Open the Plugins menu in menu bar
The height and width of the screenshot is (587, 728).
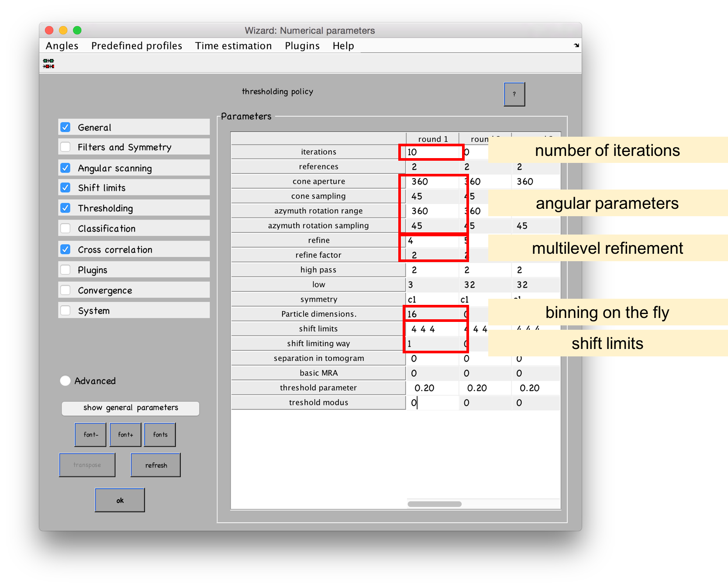(x=302, y=46)
